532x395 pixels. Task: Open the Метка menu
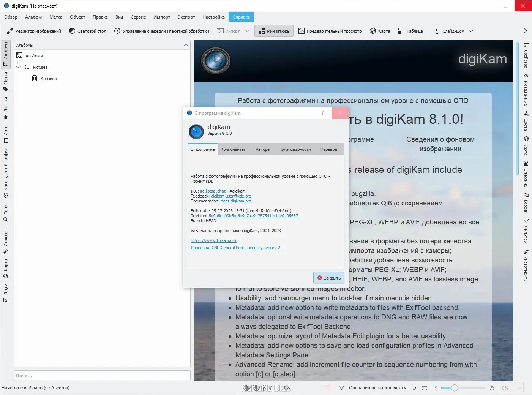click(56, 17)
